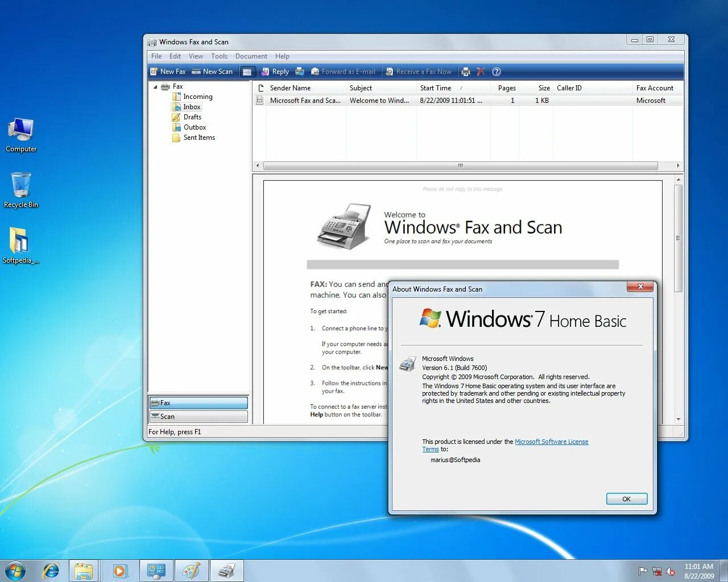
Task: Select the Microsoft Fax and Scan message row
Action: [x=468, y=101]
